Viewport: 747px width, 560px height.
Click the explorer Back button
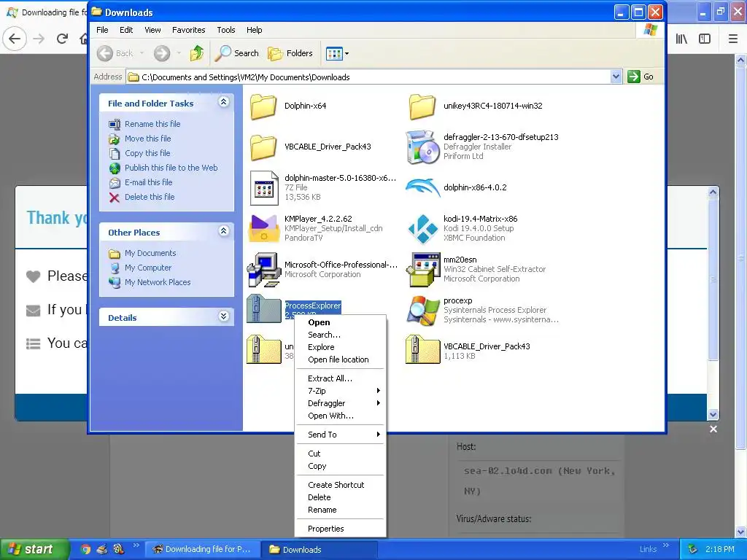pos(115,53)
